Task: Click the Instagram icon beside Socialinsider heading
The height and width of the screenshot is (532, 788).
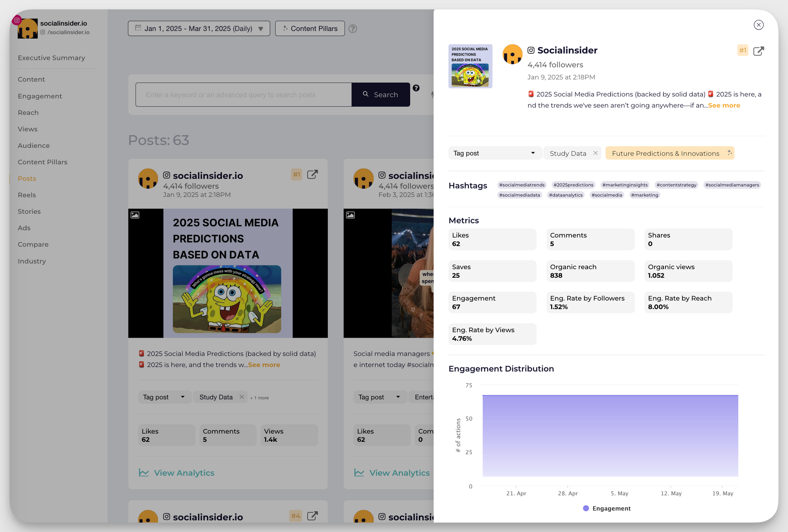Action: coord(531,50)
